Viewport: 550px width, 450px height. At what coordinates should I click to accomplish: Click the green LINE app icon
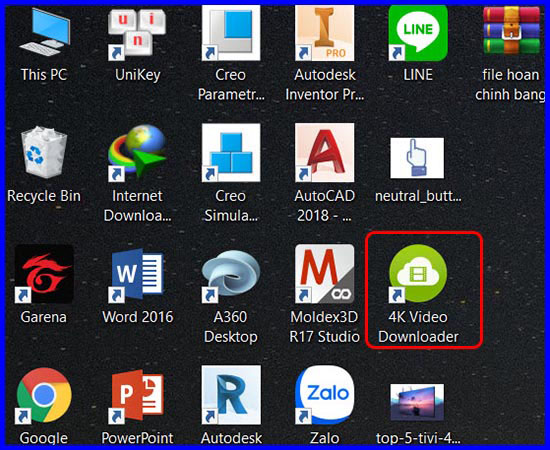418,32
